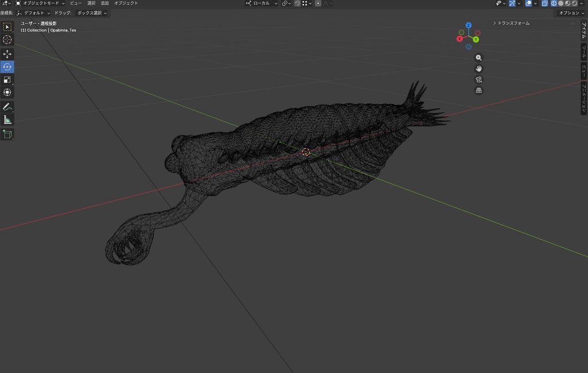This screenshot has height=373, width=588.
Task: Click the negative X hollow red gizmo circle
Action: tap(478, 33)
